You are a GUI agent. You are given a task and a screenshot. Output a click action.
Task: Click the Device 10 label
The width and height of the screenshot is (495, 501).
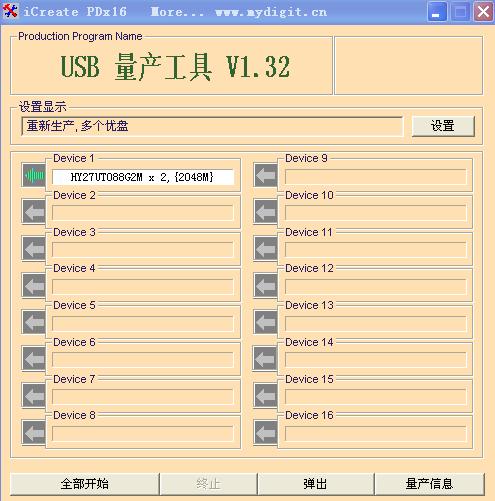(x=309, y=195)
